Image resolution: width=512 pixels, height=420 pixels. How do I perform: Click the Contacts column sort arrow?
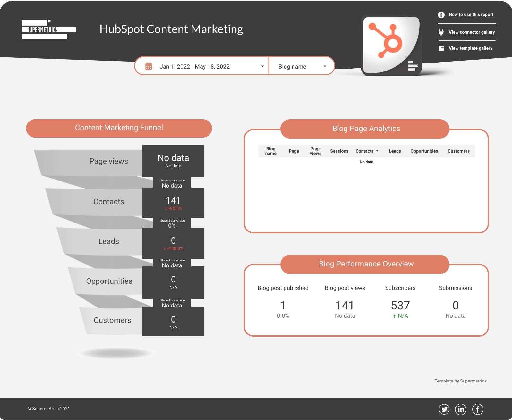377,151
